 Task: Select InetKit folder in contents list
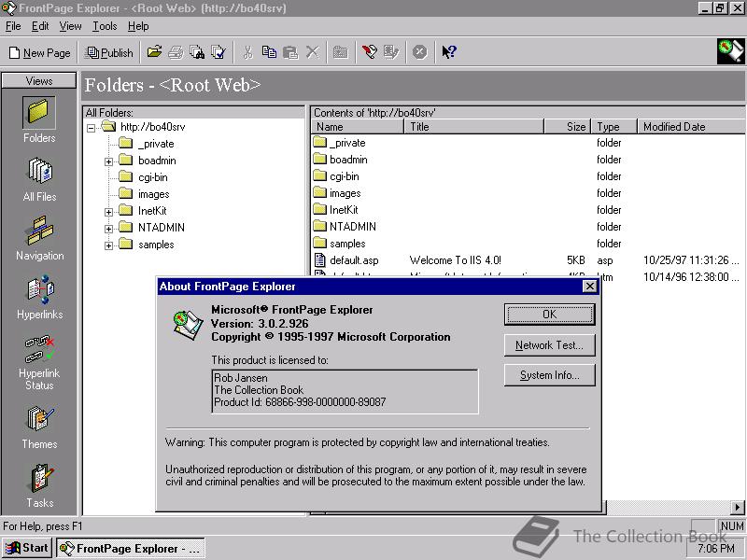pyautogui.click(x=344, y=210)
